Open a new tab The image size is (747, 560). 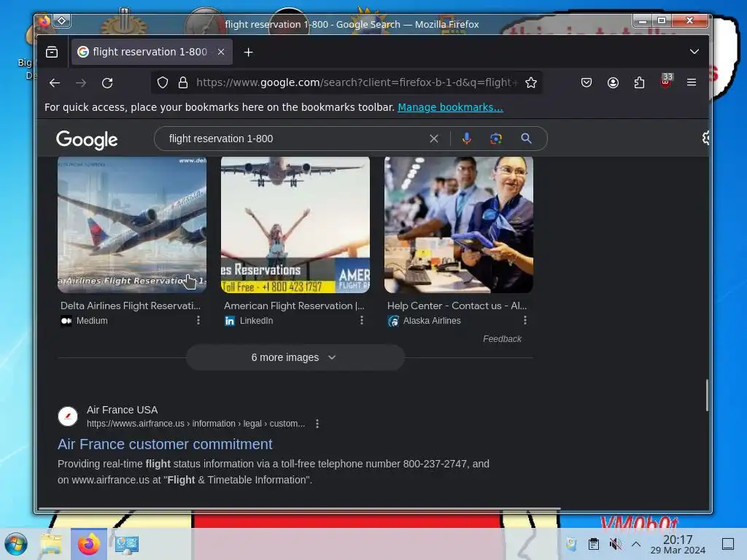coord(248,52)
